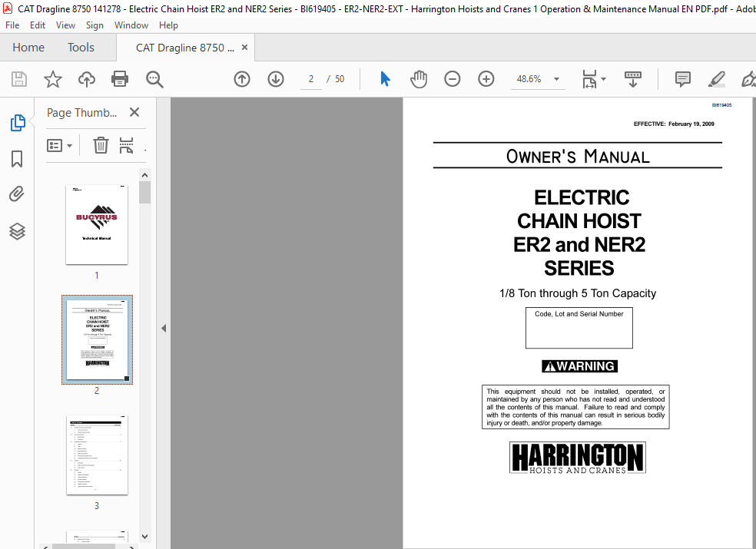Expand the fit page options arrow
Image resolution: width=756 pixels, height=549 pixels.
603,79
